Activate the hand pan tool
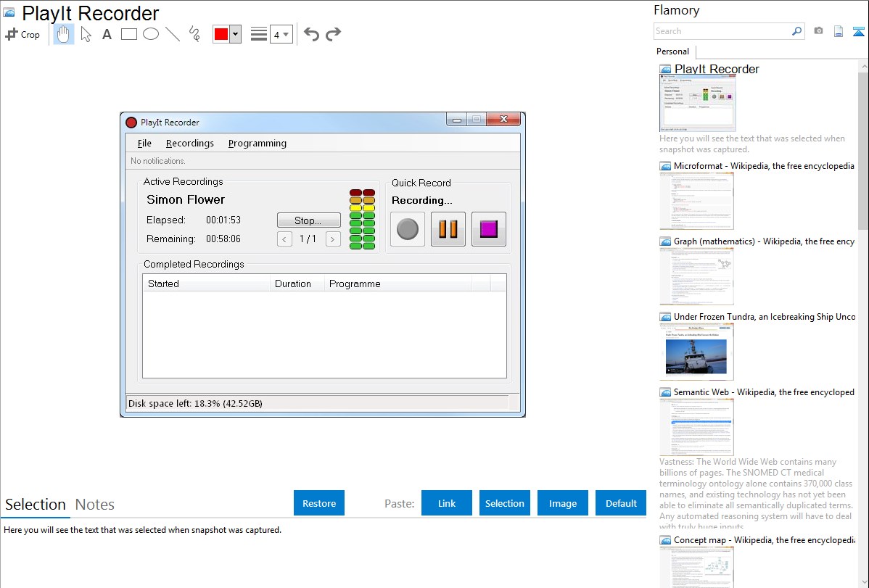This screenshot has width=869, height=588. [x=64, y=34]
